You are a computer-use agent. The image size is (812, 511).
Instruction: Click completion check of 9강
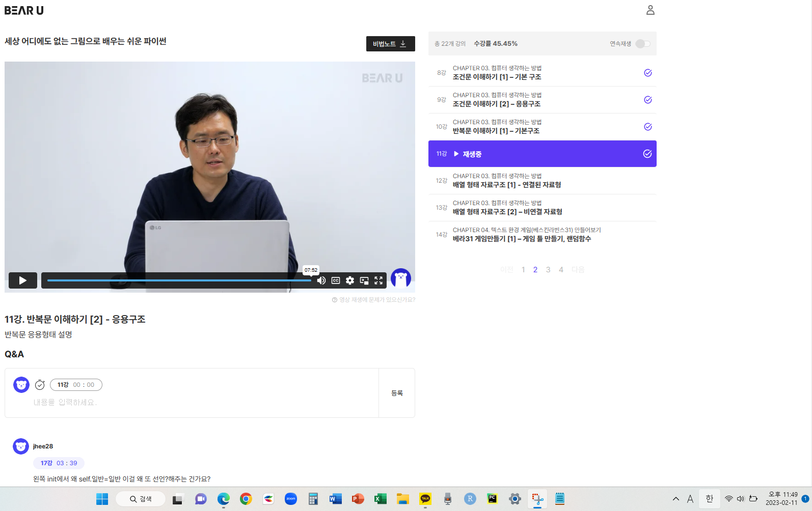(x=648, y=100)
